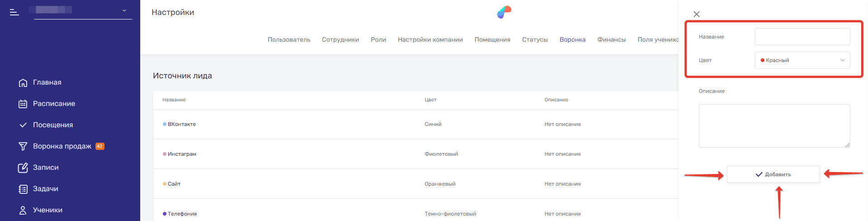
Task: Open the Главная home icon
Action: (23, 83)
